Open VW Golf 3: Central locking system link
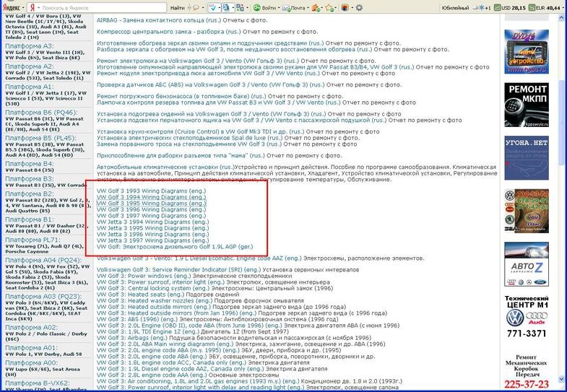 tap(153, 288)
